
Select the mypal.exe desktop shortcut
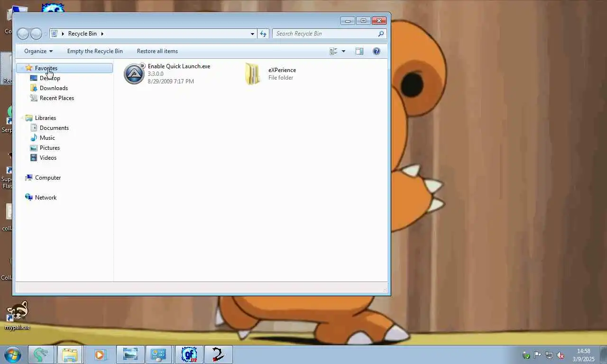(x=17, y=316)
